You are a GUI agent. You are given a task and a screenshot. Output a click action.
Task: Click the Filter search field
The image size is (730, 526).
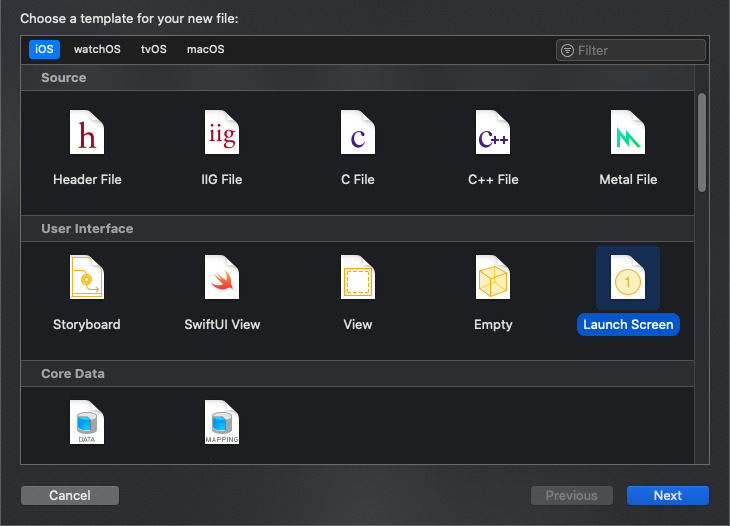pos(638,50)
